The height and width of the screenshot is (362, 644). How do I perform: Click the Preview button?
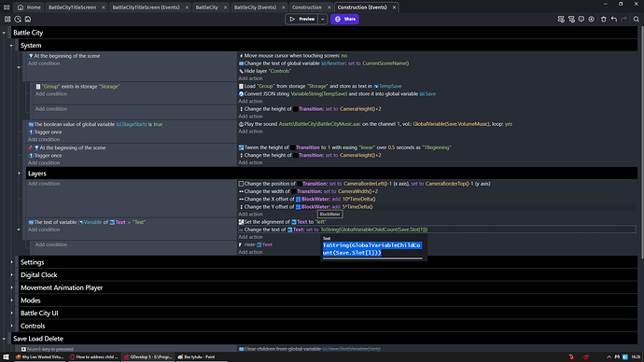click(x=301, y=19)
